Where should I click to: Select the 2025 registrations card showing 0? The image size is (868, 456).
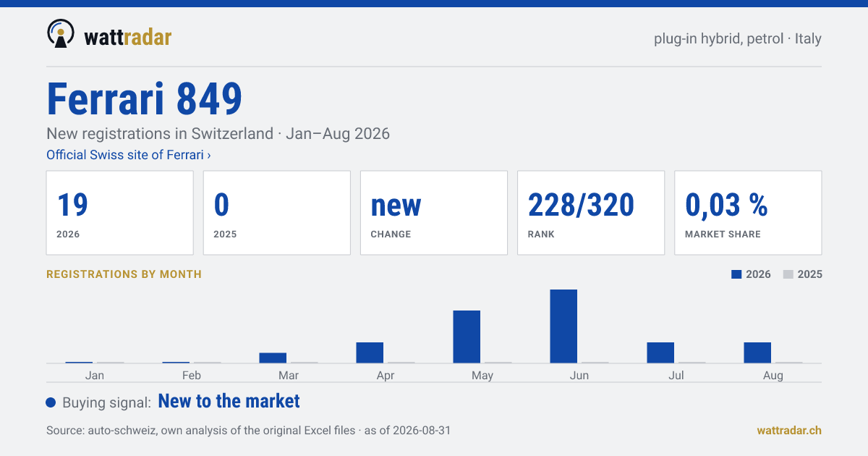(x=277, y=213)
